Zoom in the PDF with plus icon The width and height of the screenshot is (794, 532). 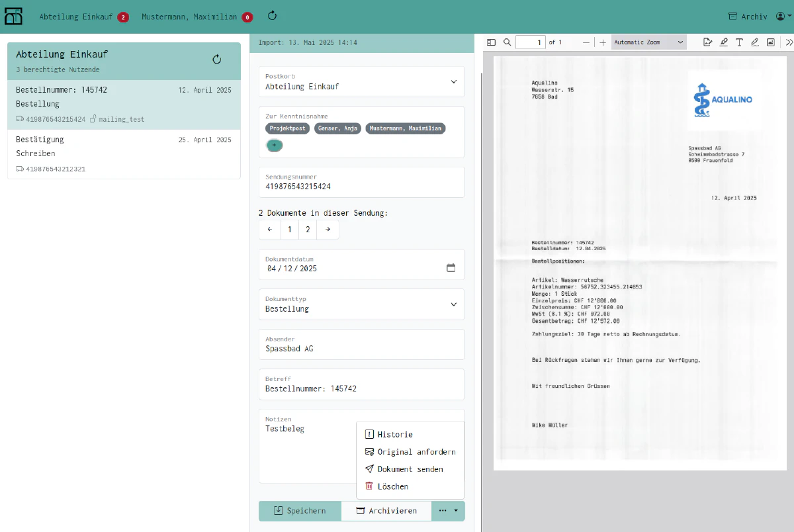pos(603,42)
